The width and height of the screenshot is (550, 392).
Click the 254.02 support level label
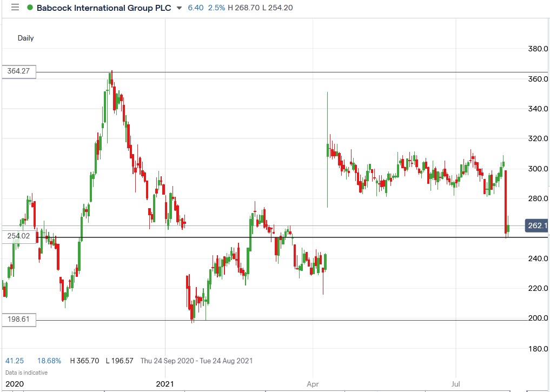click(18, 236)
